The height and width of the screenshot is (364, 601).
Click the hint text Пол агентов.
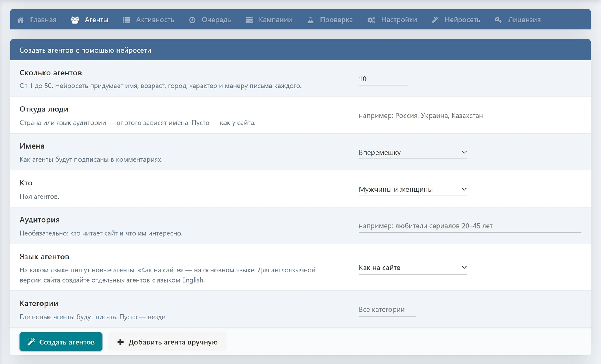[x=39, y=196]
